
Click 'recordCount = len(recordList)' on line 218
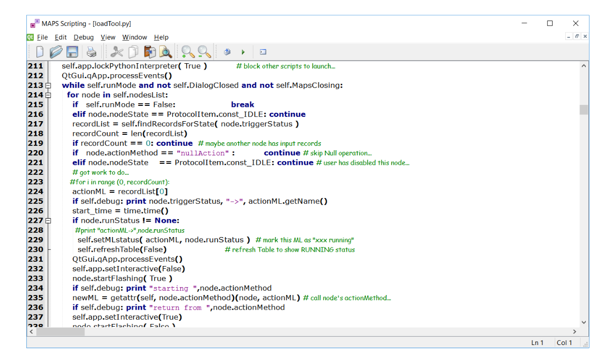click(x=130, y=133)
